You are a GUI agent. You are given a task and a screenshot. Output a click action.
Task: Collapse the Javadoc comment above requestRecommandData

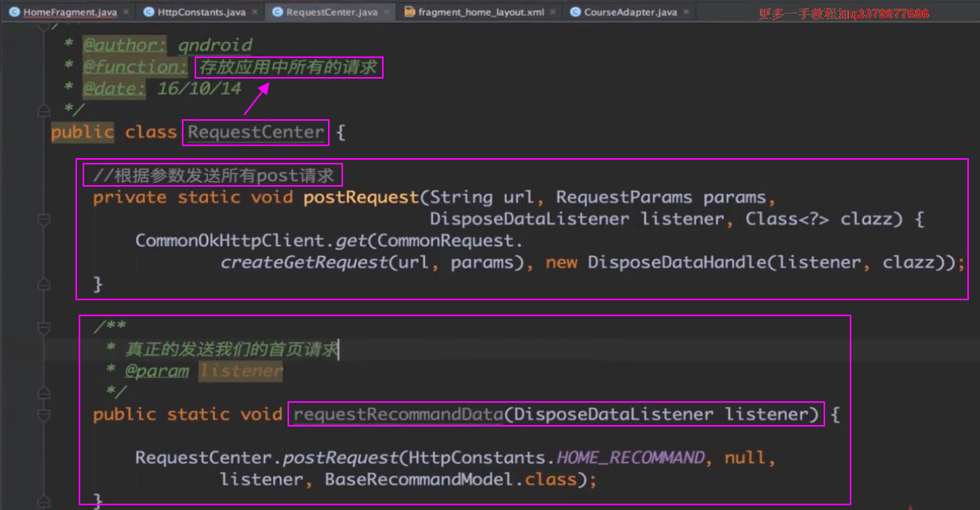(44, 327)
